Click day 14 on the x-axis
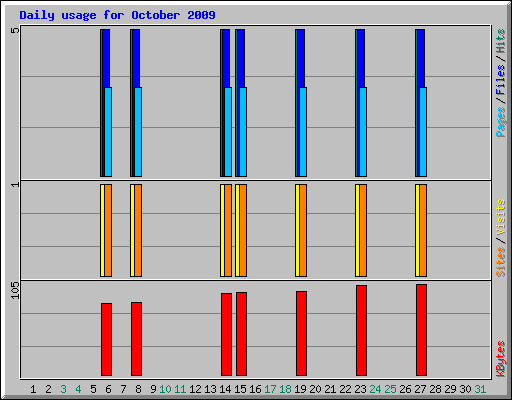 pos(225,389)
